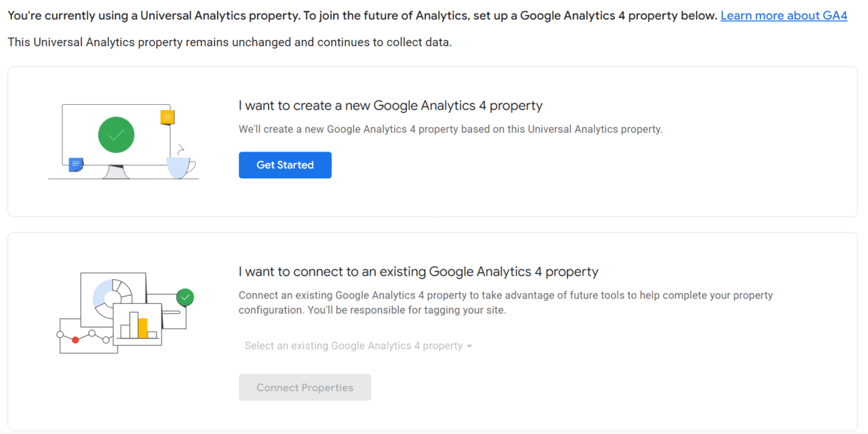Click the small green checkmark badge
Image resolution: width=868 pixels, height=434 pixels.
(x=186, y=297)
